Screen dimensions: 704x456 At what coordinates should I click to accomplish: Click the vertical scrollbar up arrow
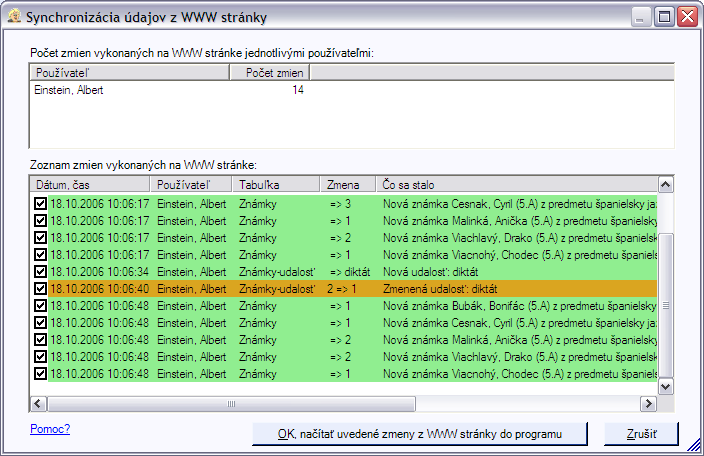click(x=665, y=184)
